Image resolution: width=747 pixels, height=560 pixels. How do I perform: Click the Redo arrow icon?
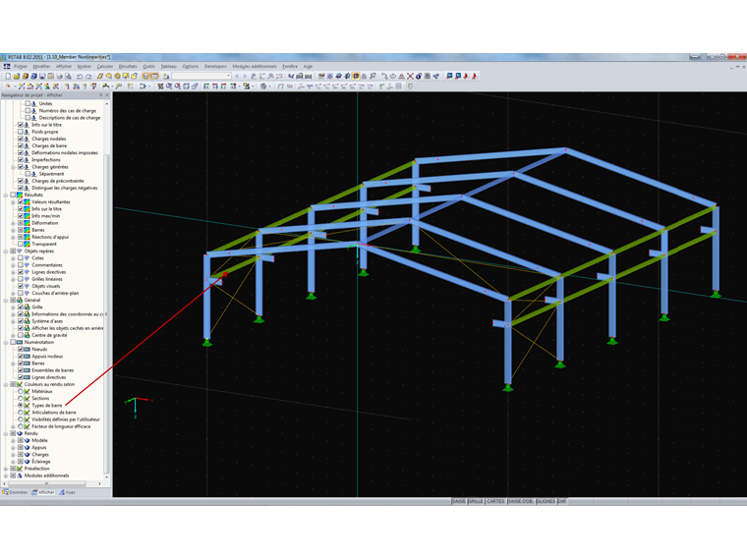88,77
